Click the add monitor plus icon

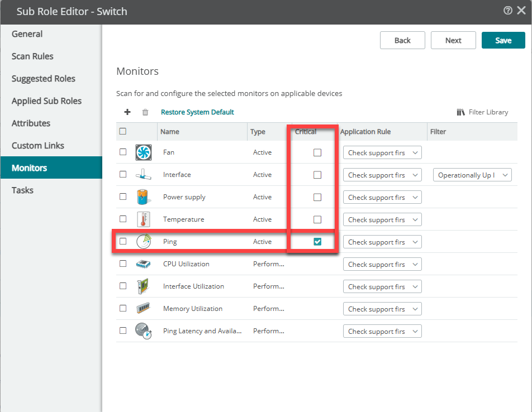(x=127, y=112)
